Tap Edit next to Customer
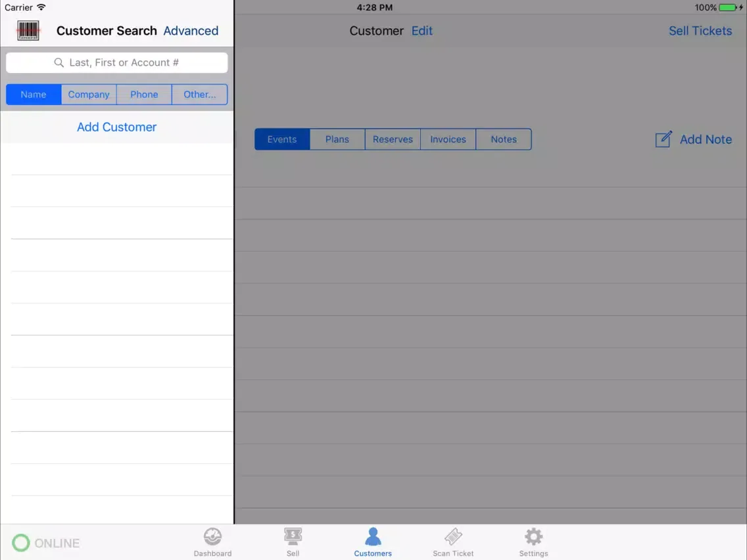The width and height of the screenshot is (747, 560). [422, 30]
